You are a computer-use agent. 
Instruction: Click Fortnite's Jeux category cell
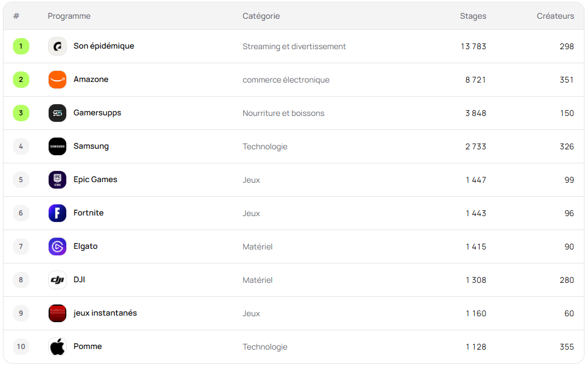[x=251, y=213]
